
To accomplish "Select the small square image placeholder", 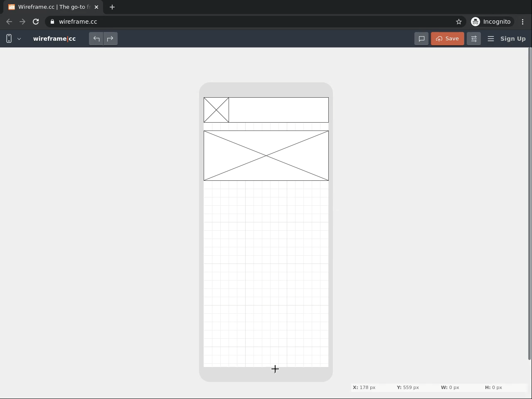I will (x=216, y=110).
